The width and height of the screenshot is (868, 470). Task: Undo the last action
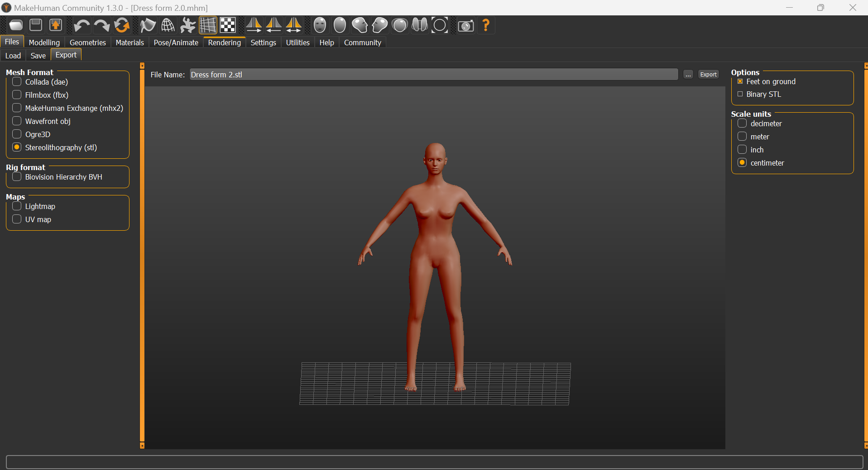coord(82,25)
